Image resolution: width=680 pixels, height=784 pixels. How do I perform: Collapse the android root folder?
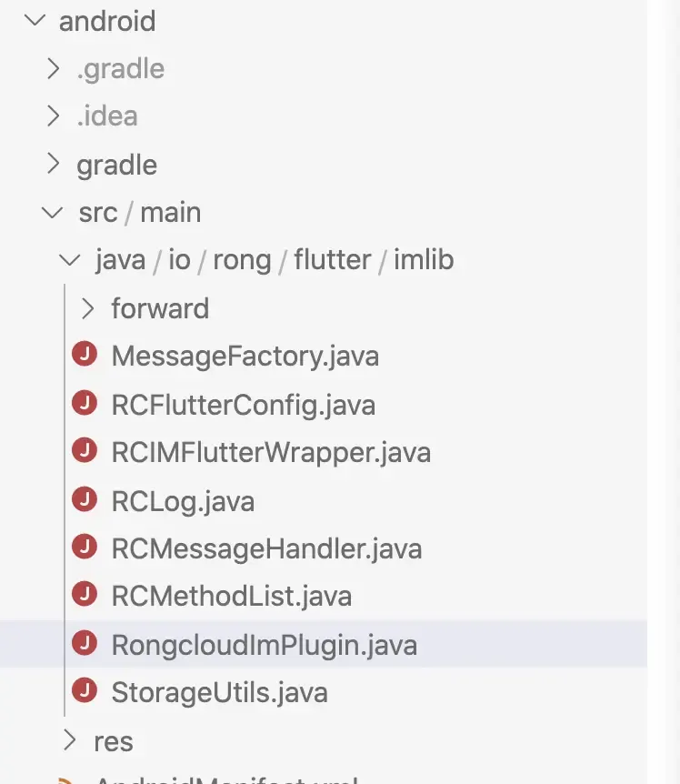[34, 20]
